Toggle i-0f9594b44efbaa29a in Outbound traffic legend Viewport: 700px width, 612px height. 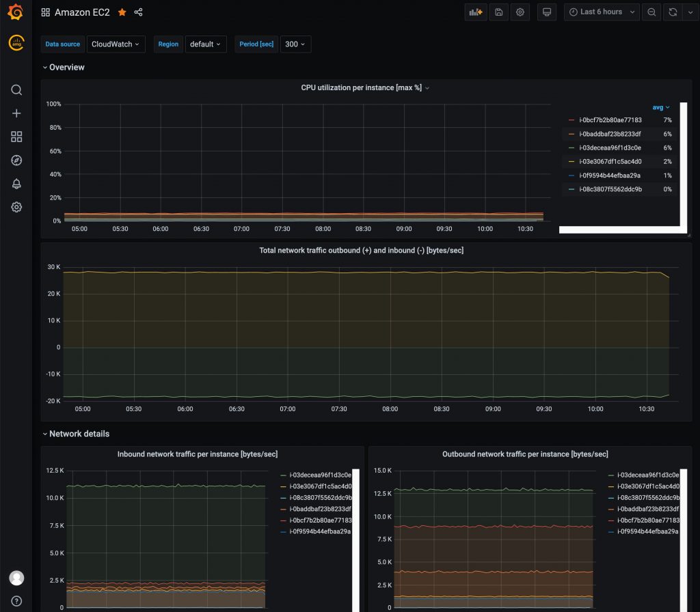tap(647, 531)
